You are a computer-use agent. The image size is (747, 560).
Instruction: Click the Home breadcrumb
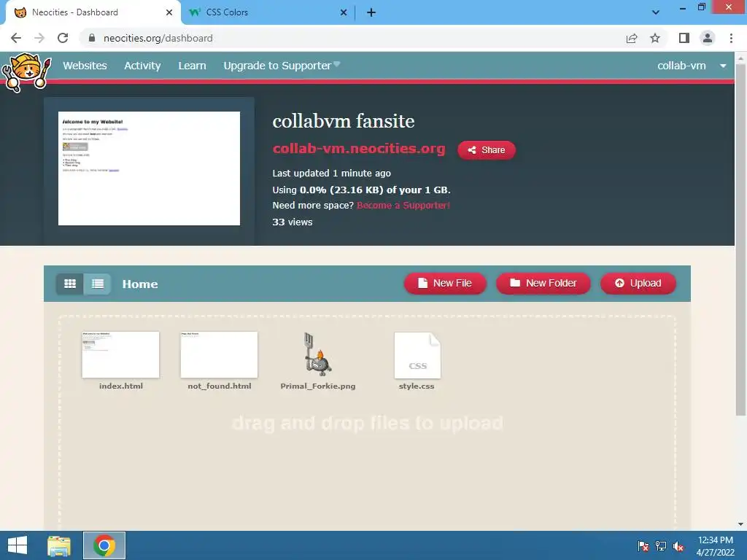point(139,284)
